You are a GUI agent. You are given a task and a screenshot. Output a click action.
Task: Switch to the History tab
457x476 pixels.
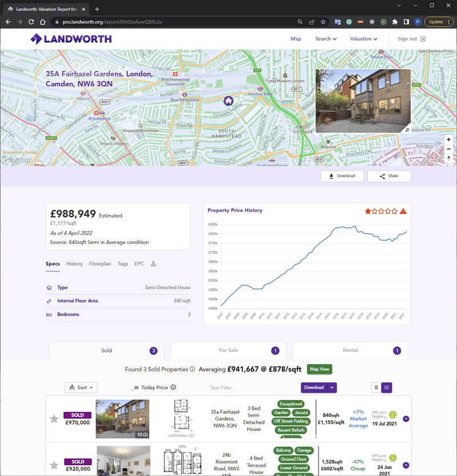75,264
